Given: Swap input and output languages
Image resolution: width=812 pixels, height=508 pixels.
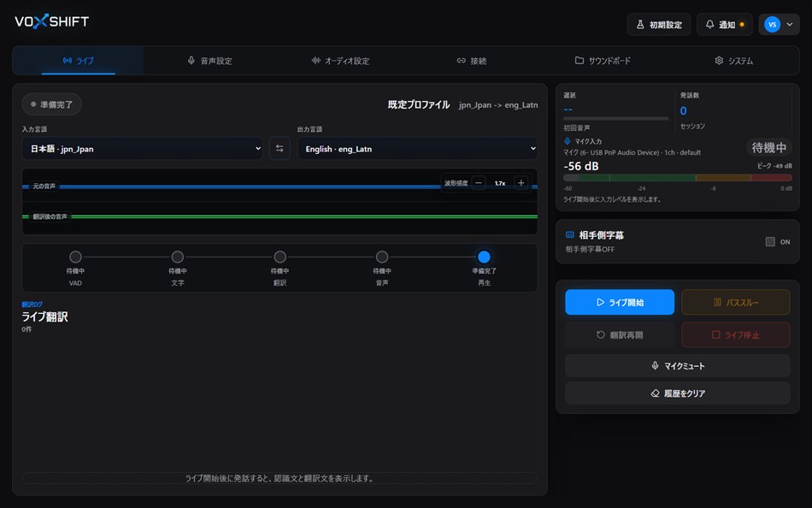Looking at the screenshot, I should click(x=279, y=149).
